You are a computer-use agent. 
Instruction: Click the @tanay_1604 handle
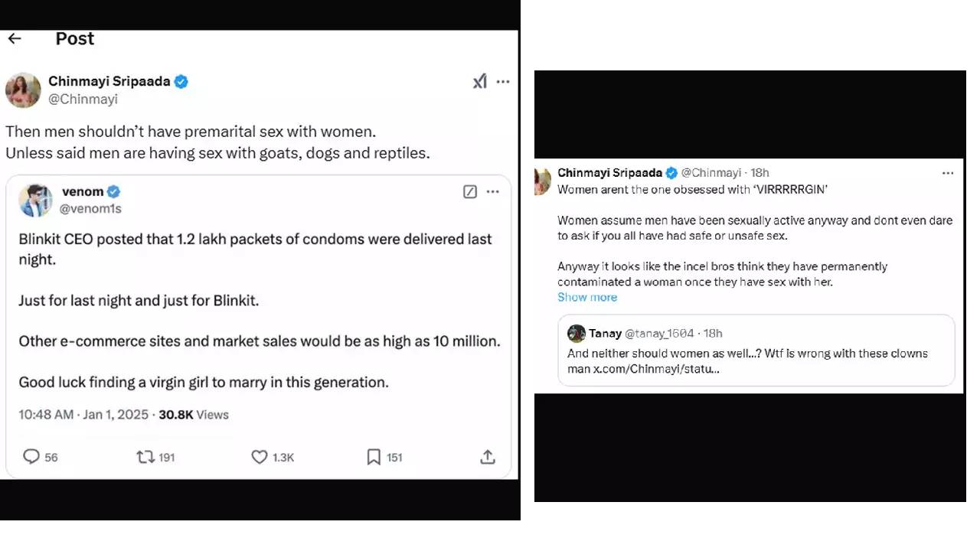(659, 333)
